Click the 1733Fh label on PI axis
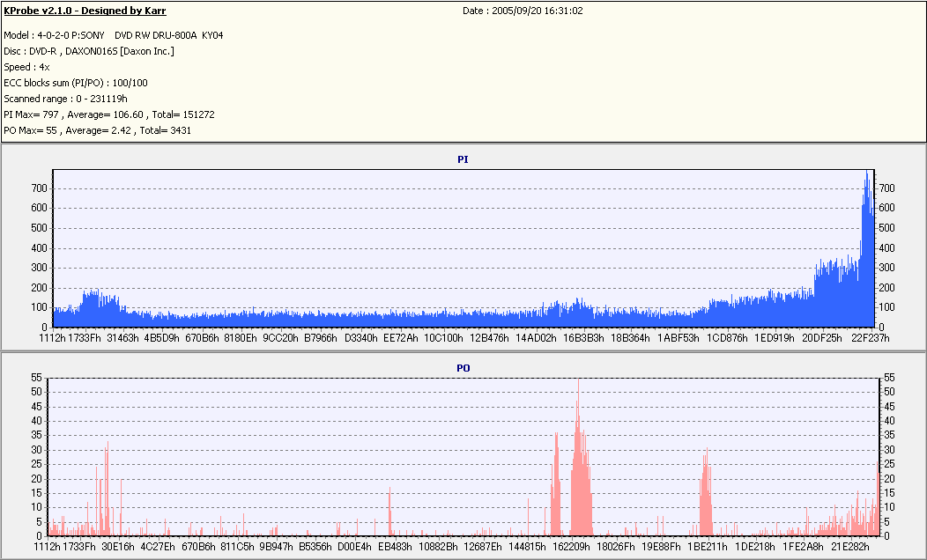Screen dimensions: 927x560 [85, 338]
